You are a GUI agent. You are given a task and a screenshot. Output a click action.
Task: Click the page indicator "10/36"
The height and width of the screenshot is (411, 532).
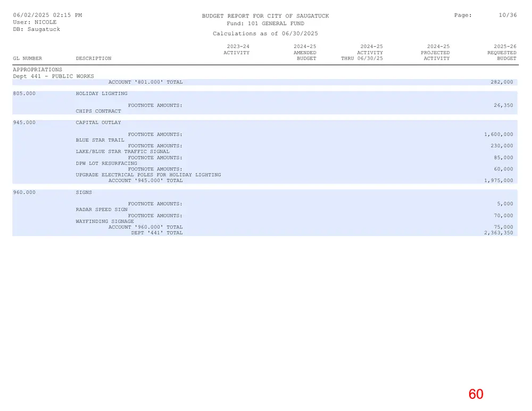click(x=508, y=15)
